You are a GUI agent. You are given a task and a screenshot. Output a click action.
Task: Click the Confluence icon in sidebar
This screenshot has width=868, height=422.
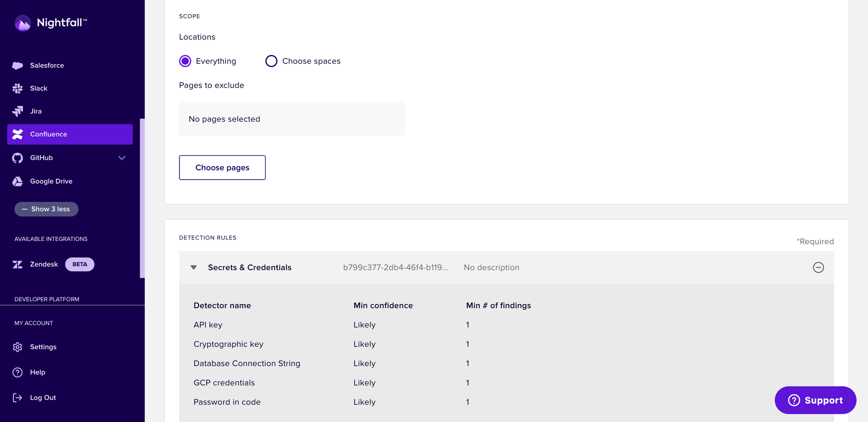pos(17,134)
